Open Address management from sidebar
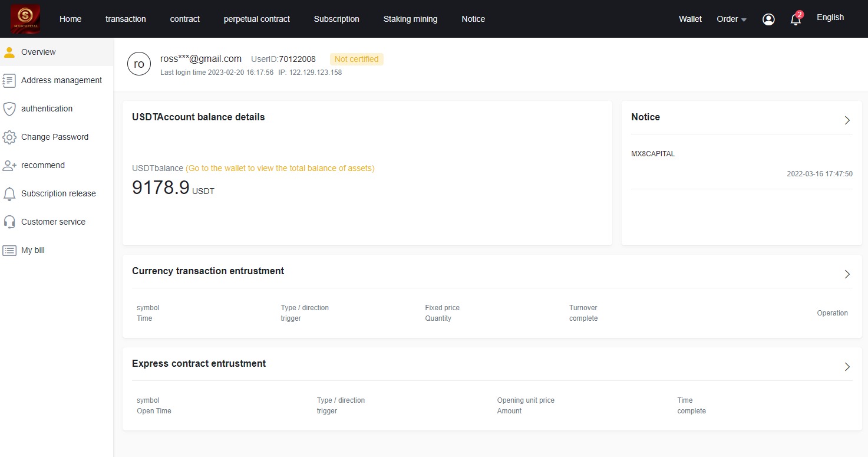The image size is (868, 457). click(61, 80)
